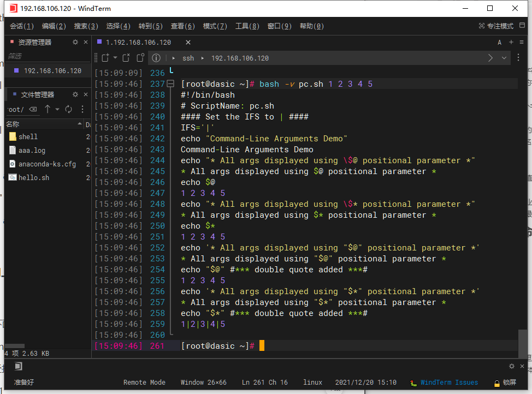The image size is (532, 394).
Task: Click the linux status bar entry
Action: click(312, 383)
